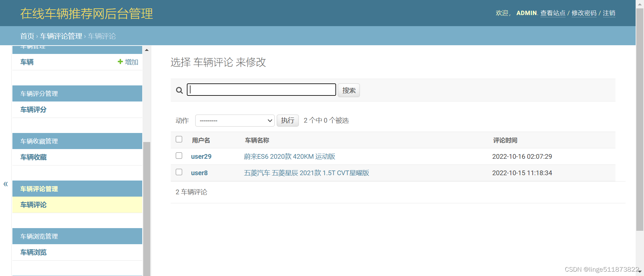The image size is (644, 276).
Task: Open 车辆评论管理 in the breadcrumb
Action: [61, 36]
